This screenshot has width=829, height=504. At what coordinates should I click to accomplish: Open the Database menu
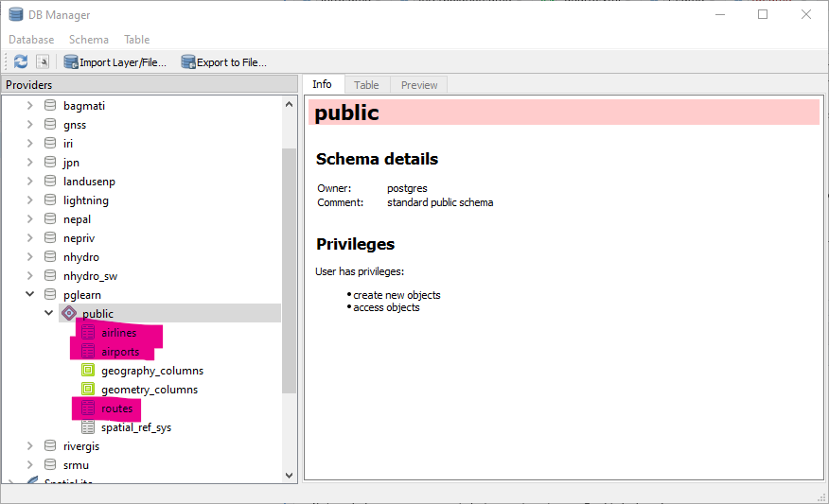click(31, 40)
